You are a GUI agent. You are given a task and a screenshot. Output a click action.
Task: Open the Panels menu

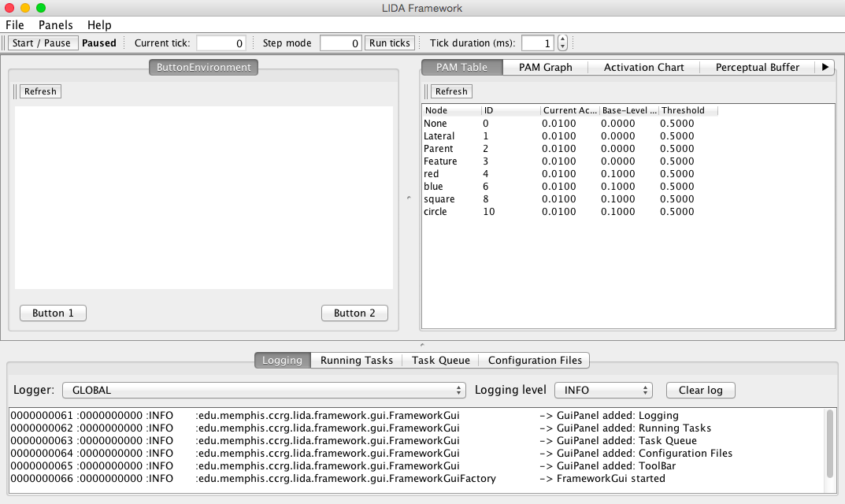[55, 25]
